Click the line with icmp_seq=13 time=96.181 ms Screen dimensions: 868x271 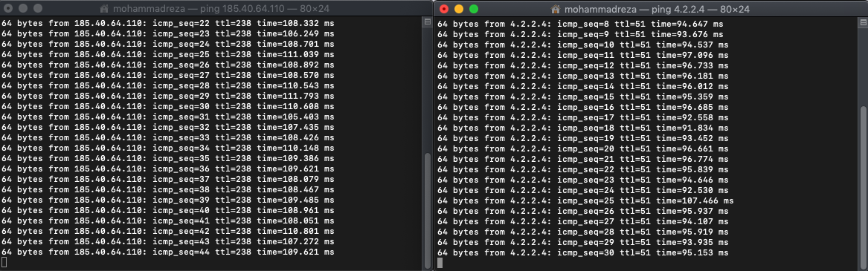582,76
